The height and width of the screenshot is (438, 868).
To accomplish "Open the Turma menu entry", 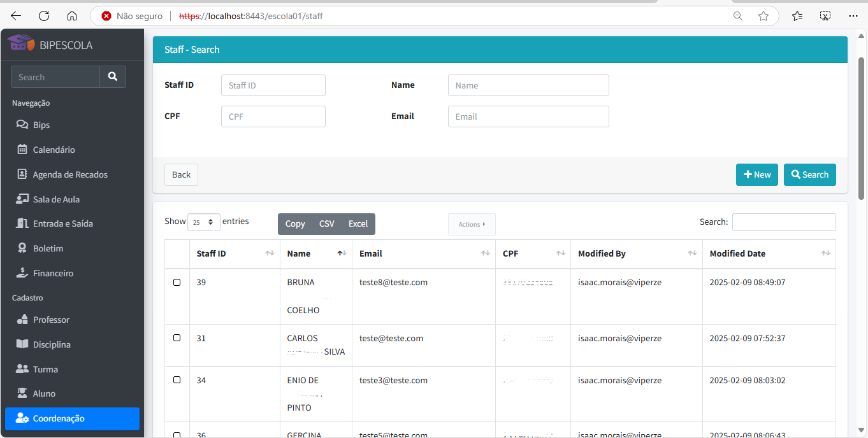I will (45, 369).
